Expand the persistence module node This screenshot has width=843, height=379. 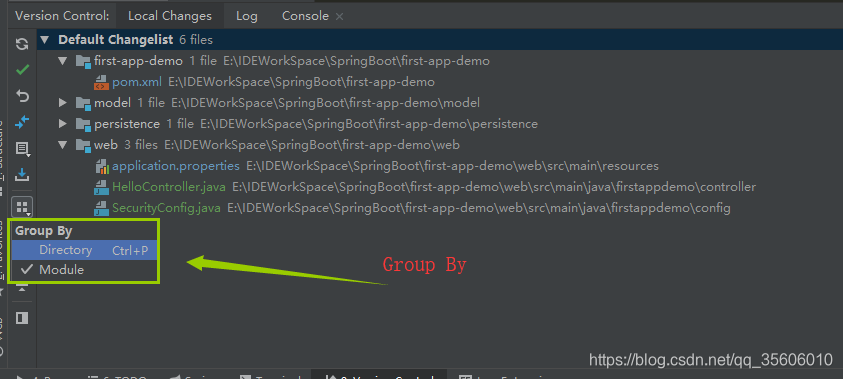[63, 124]
